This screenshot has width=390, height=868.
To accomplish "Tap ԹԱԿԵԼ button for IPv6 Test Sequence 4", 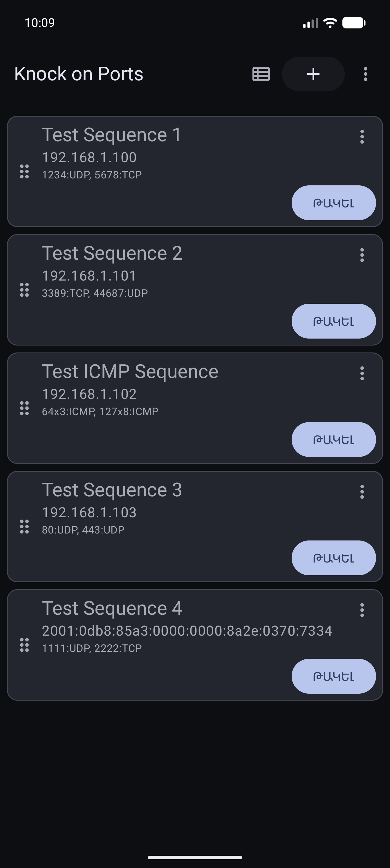I will (x=334, y=676).
